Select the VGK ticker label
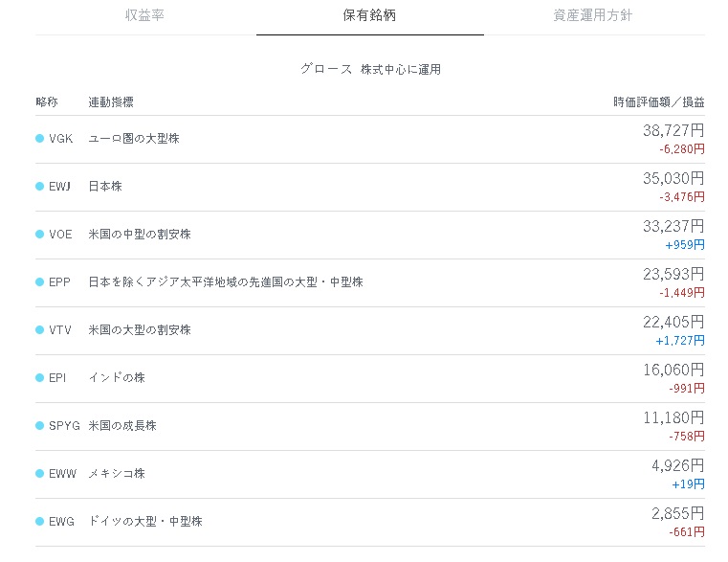 coord(61,139)
